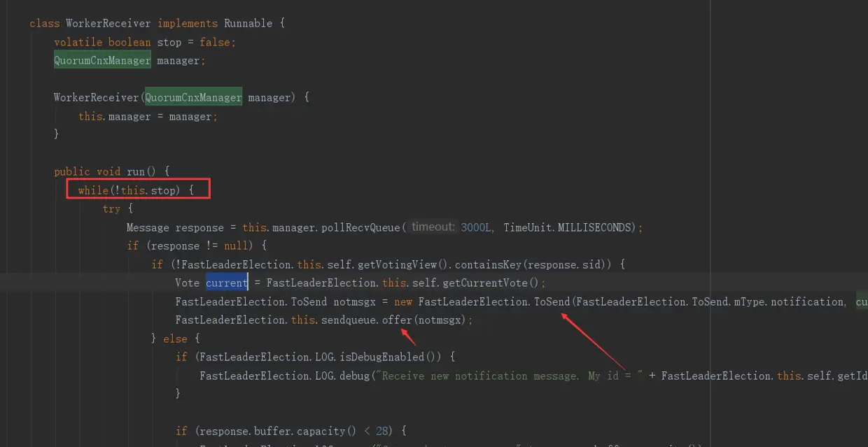Click the Runnable interface name

[248, 23]
